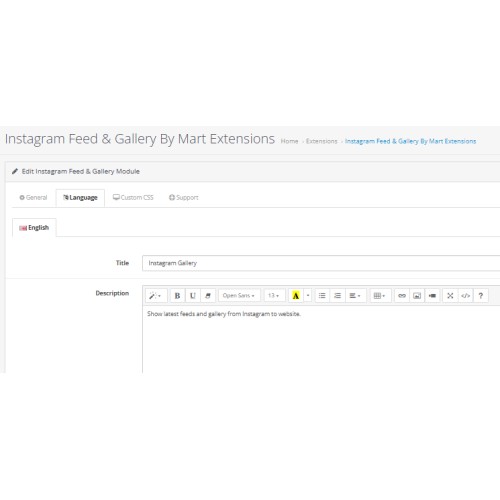Insert a picture into description
Viewport: 500px width, 500px height.
417,296
